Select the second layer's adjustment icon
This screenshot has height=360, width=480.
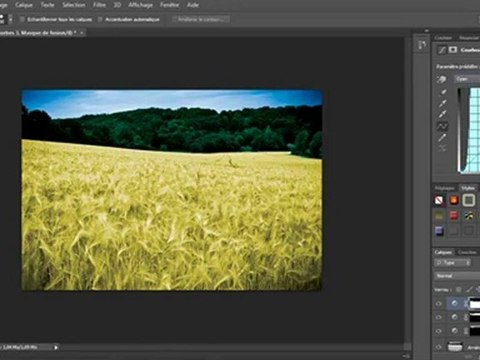tap(454, 317)
